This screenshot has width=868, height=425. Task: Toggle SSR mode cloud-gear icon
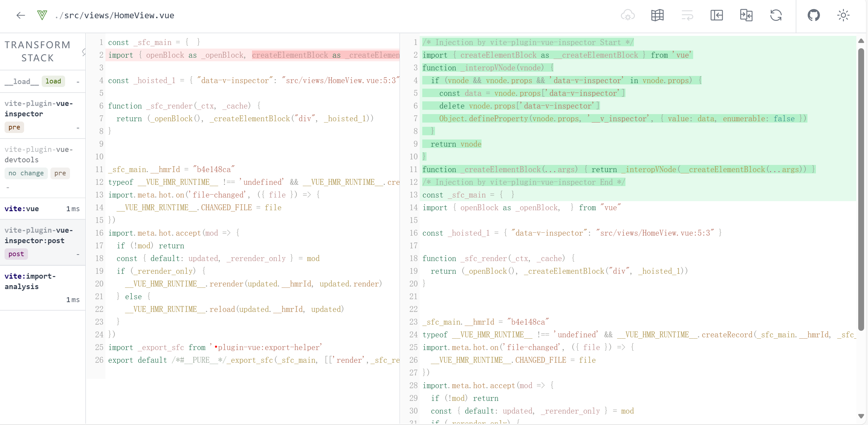[x=627, y=15]
